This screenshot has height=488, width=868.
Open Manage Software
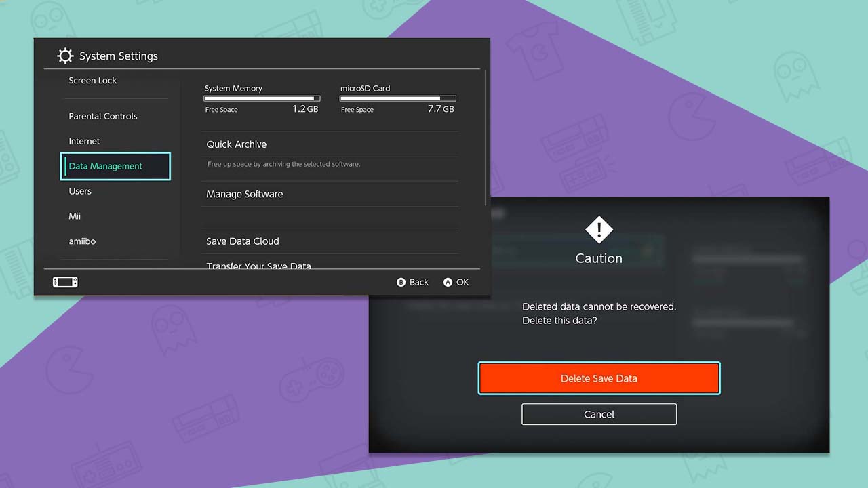245,194
